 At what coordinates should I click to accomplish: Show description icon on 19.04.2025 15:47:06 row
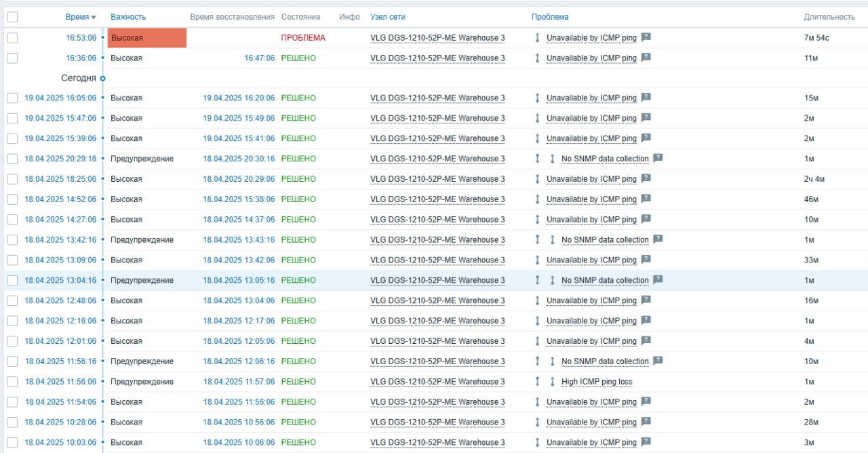click(x=646, y=118)
